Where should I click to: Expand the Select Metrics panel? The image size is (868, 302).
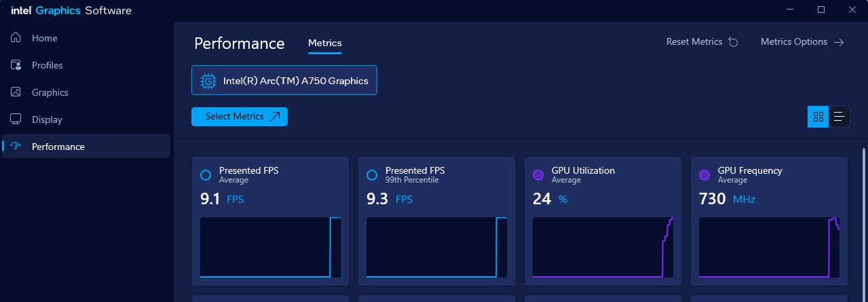pyautogui.click(x=240, y=117)
